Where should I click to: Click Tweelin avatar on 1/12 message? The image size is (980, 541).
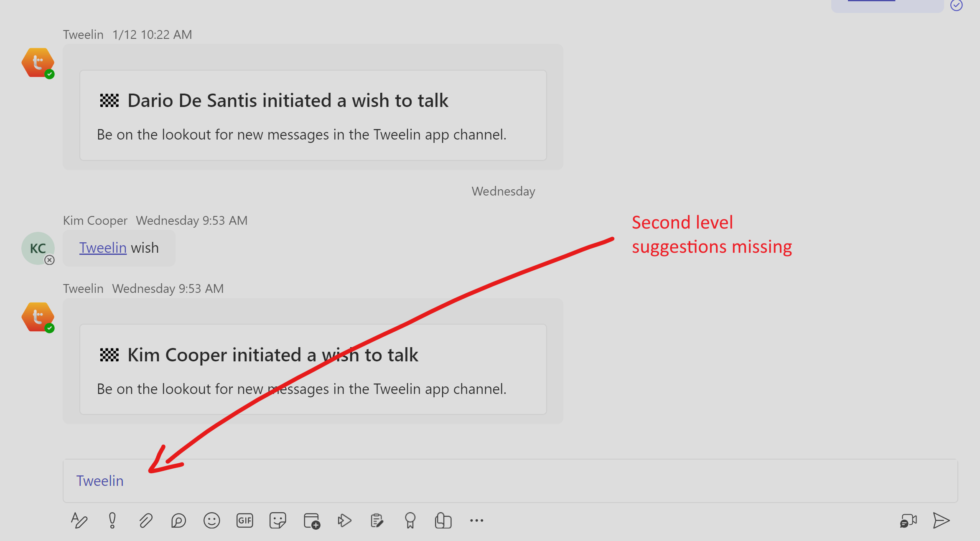(38, 63)
